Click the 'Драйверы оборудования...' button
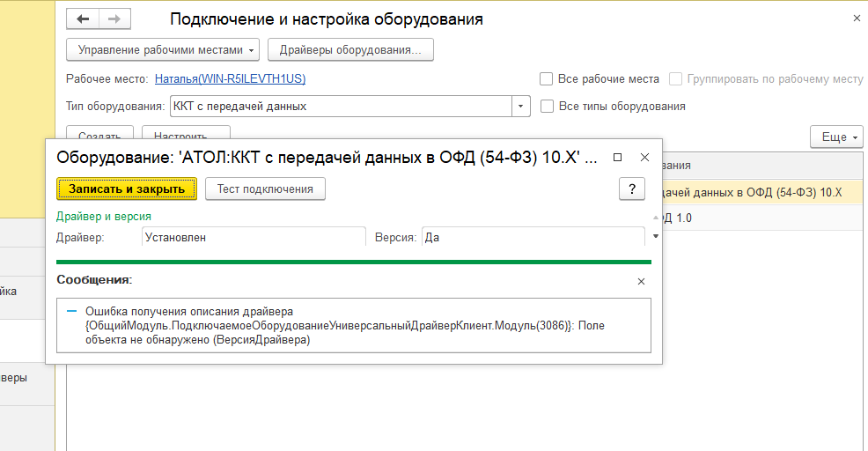Viewport: 868px width, 451px height. click(x=350, y=50)
